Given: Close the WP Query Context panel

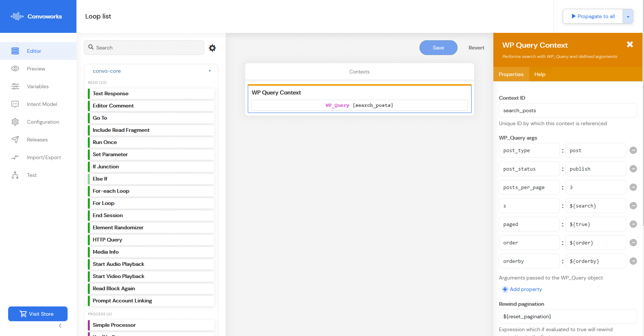Looking at the screenshot, I should coord(630,44).
